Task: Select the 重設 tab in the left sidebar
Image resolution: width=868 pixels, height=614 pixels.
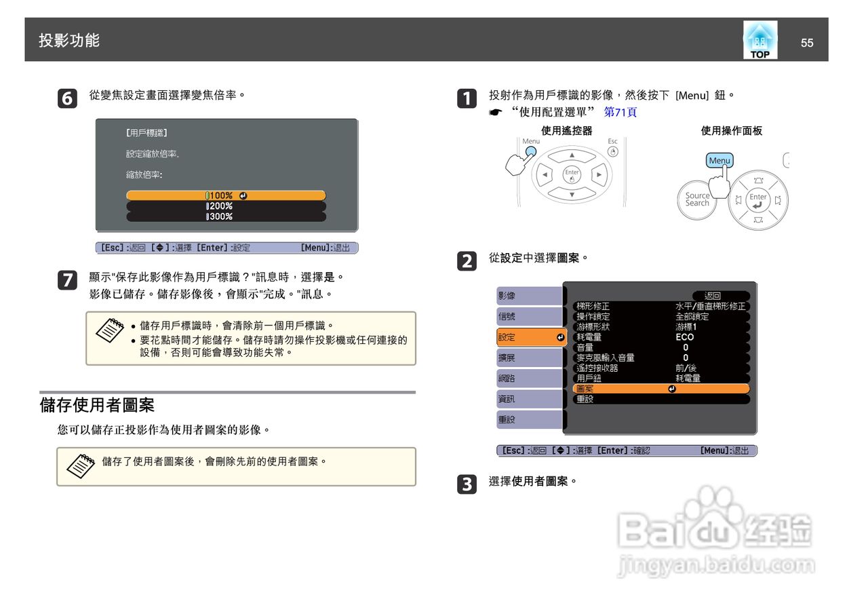Action: tap(530, 420)
